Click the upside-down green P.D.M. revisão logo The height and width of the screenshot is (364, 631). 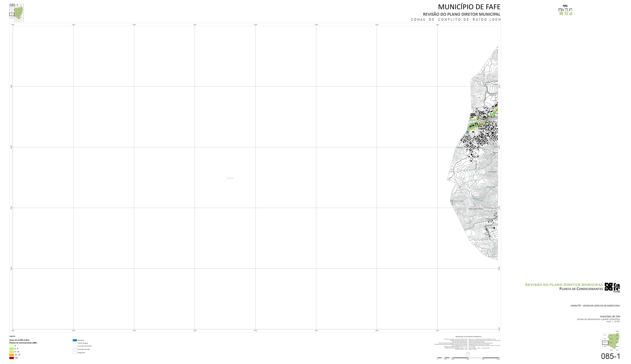tap(565, 10)
